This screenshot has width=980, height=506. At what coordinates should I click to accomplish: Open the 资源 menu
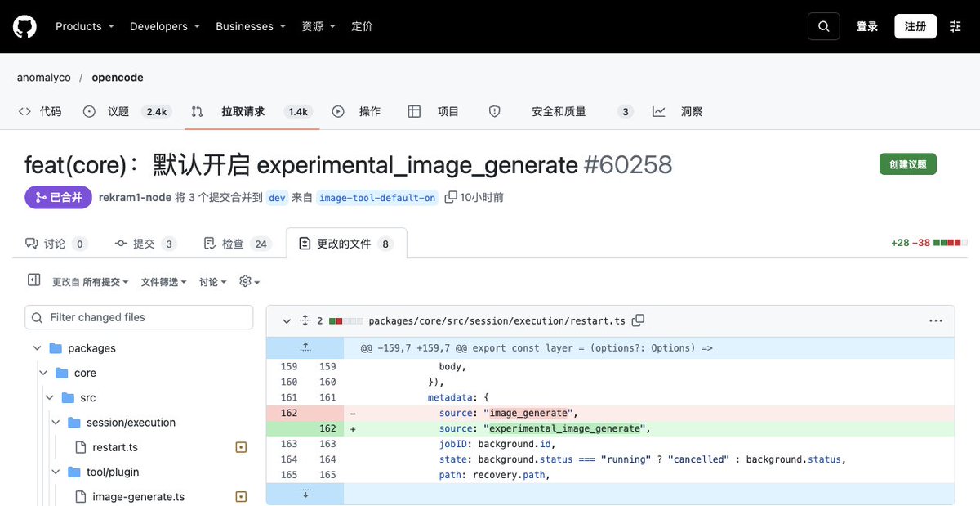pos(318,26)
